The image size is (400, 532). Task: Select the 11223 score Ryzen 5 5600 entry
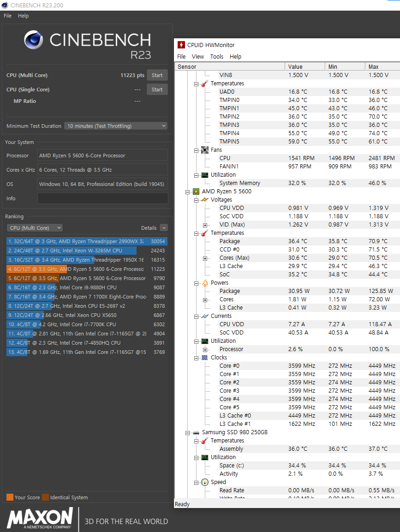point(87,269)
